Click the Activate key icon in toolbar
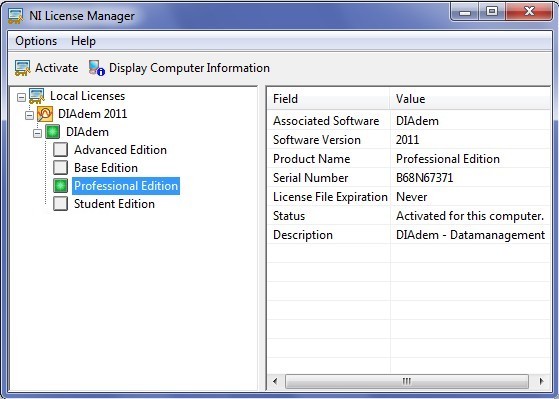559x399 pixels. (22, 68)
